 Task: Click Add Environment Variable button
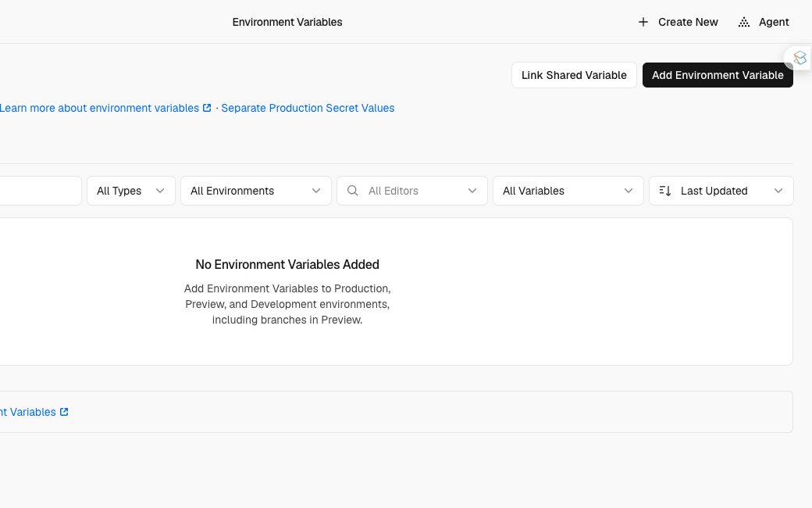click(718, 75)
